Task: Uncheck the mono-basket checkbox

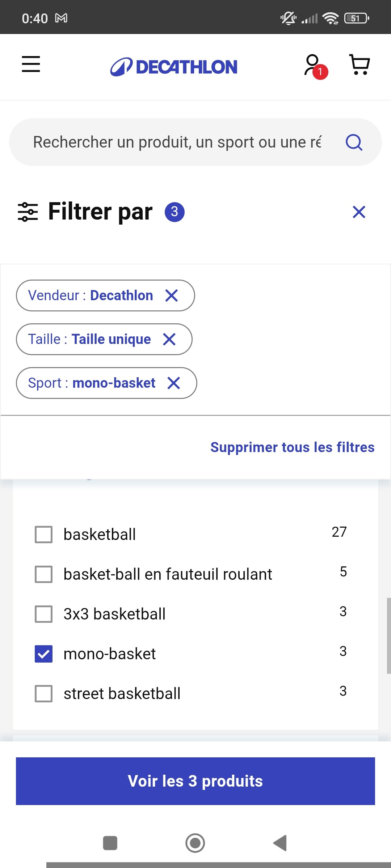Action: point(43,654)
